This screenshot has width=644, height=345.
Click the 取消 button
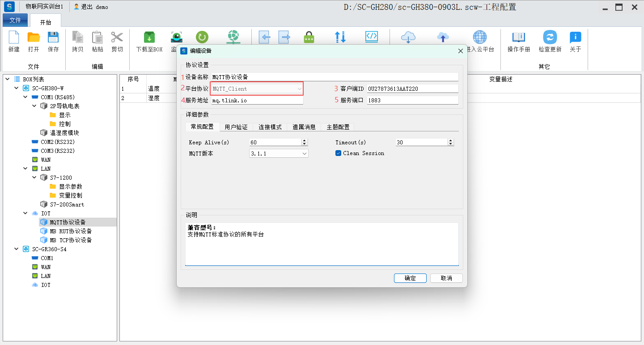click(x=446, y=278)
